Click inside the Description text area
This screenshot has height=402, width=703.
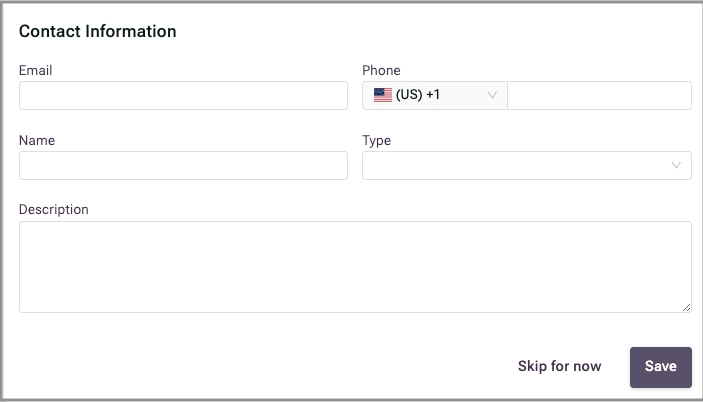[355, 266]
